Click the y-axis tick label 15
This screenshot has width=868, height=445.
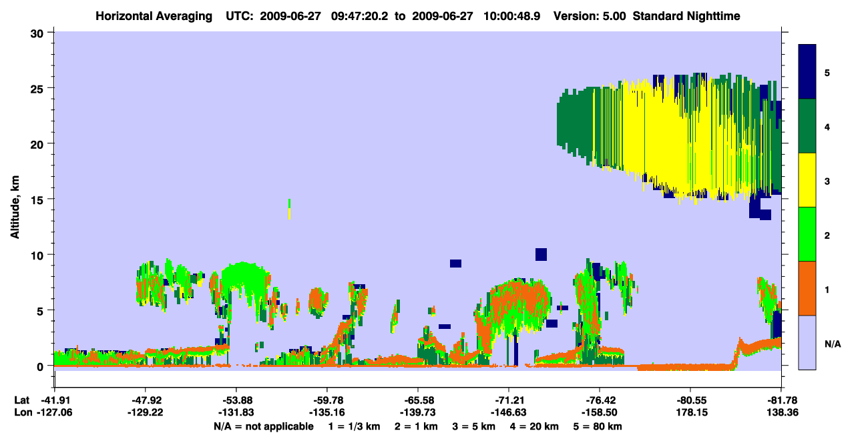(x=38, y=199)
